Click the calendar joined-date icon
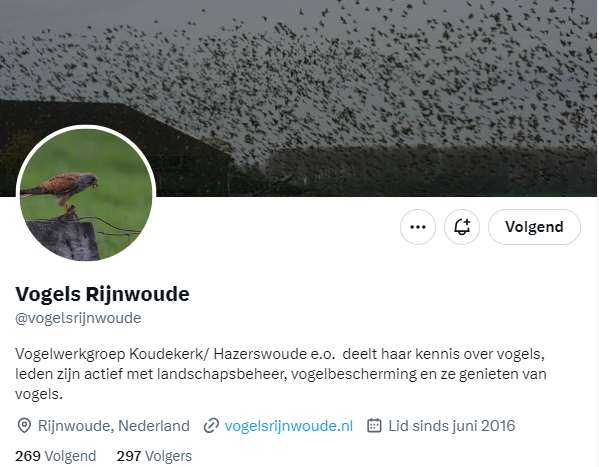This screenshot has height=467, width=599. pos(374,425)
